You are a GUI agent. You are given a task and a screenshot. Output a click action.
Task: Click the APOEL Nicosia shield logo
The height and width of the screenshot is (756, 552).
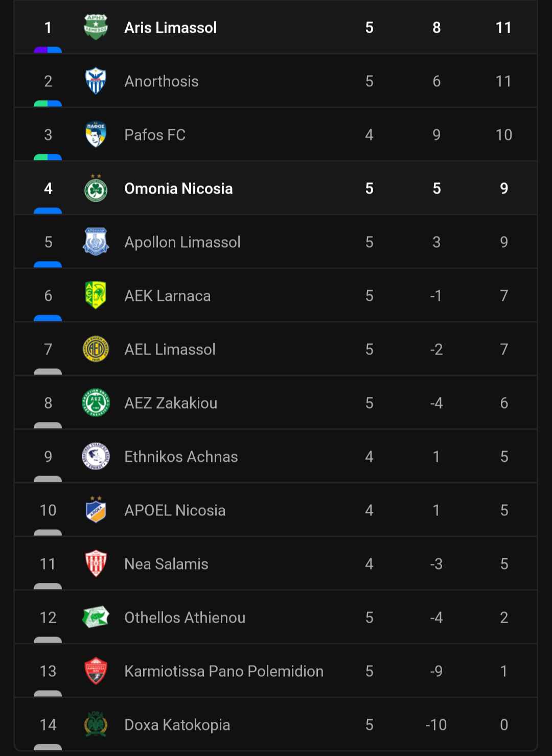click(x=96, y=509)
